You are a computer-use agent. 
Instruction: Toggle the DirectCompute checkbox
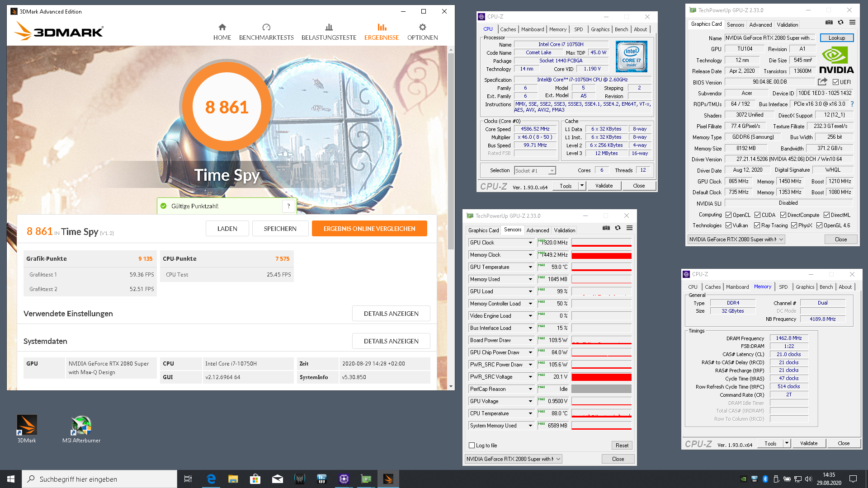[x=783, y=215]
